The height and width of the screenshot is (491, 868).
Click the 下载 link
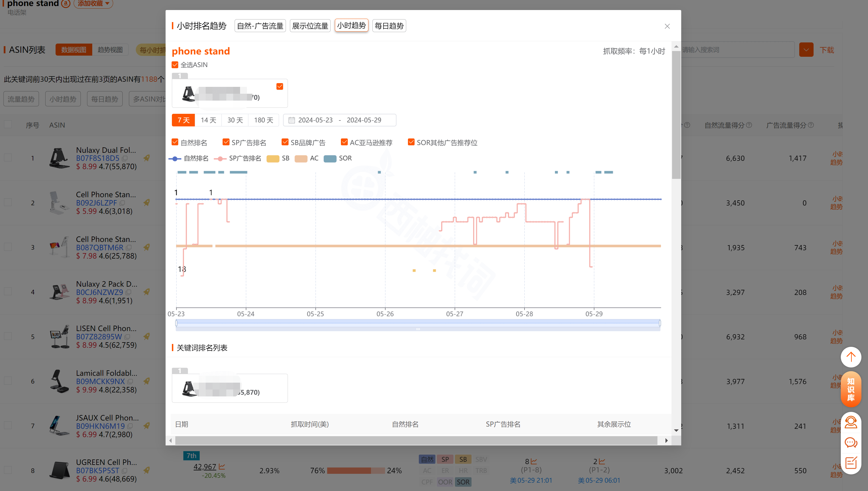pos(826,50)
